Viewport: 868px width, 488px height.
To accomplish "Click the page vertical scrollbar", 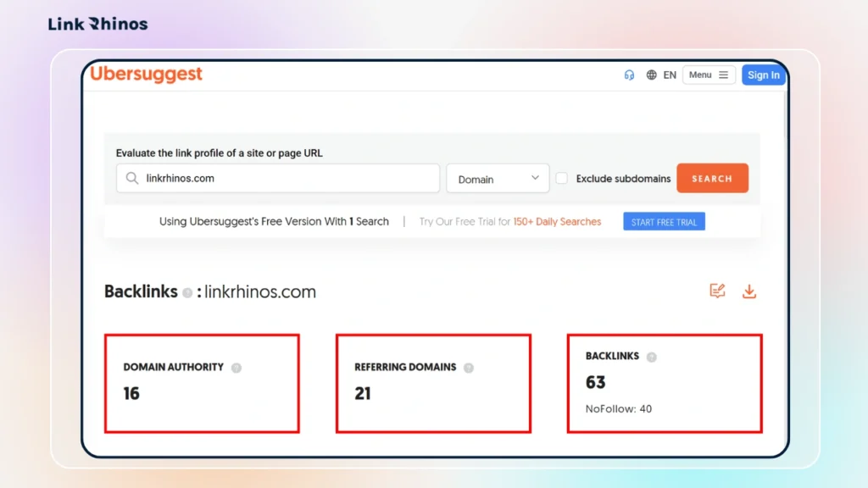I will (x=784, y=116).
